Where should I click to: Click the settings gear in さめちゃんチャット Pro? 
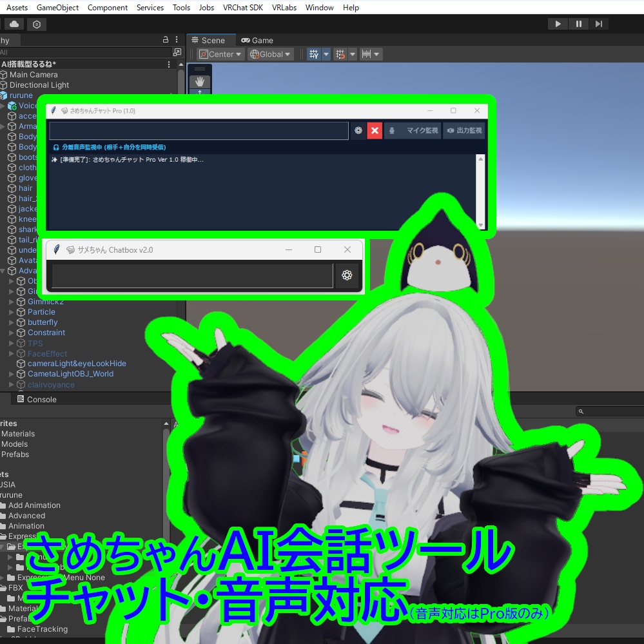coord(358,131)
